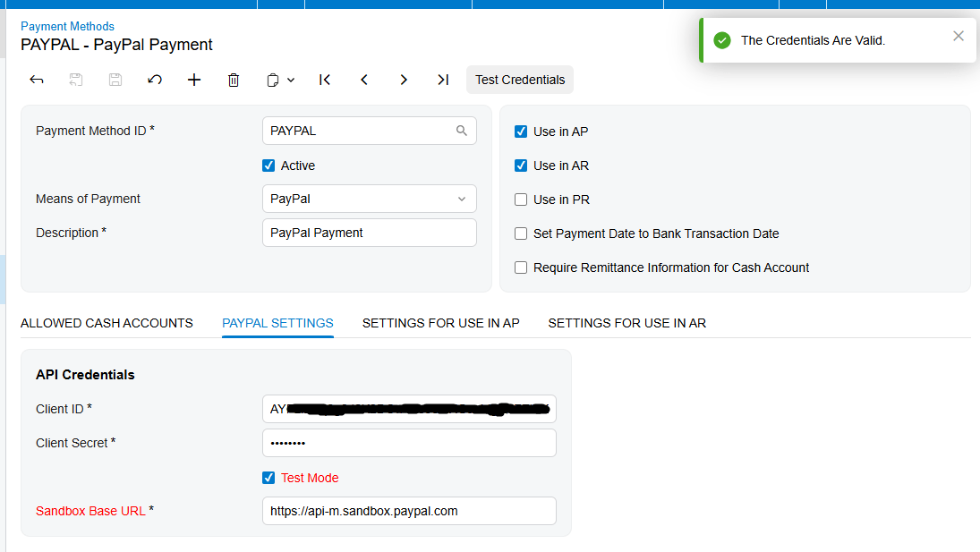This screenshot has width=980, height=552.
Task: Switch to Allowed Cash Accounts tab
Action: (x=107, y=323)
